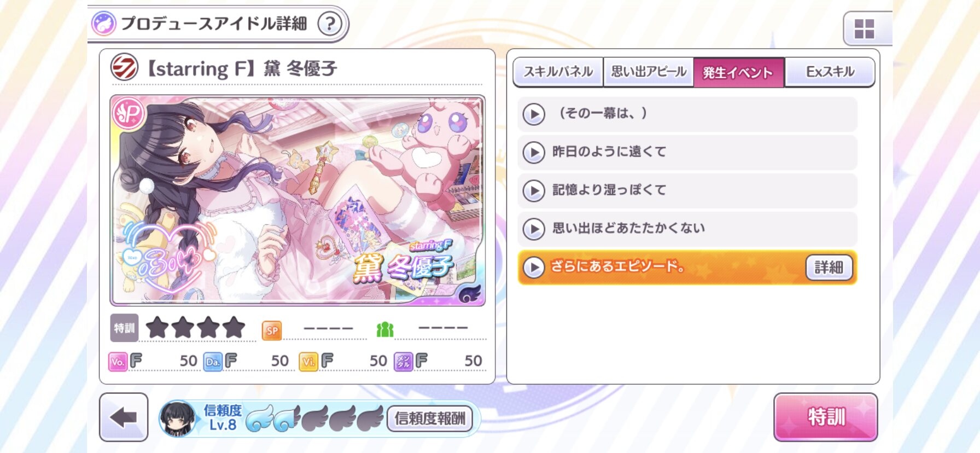Play the 思い出ほどあたたかくない event icon
Viewport: 980px width, 453px height.
(x=534, y=229)
